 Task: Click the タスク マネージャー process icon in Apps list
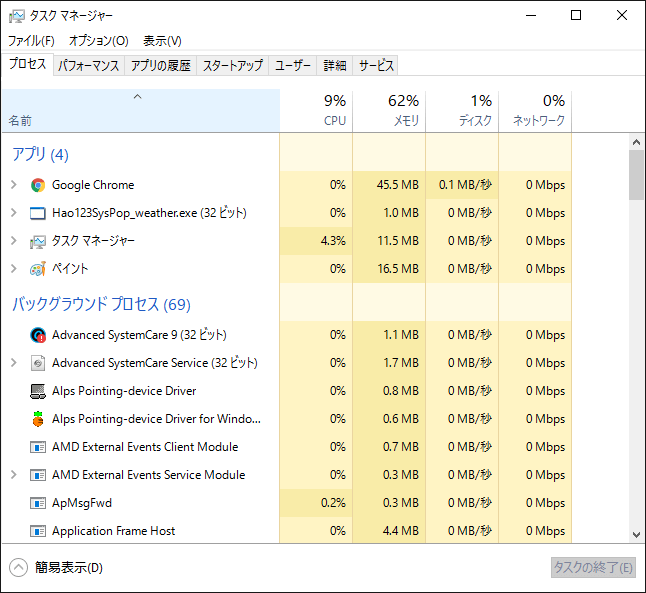pos(38,241)
